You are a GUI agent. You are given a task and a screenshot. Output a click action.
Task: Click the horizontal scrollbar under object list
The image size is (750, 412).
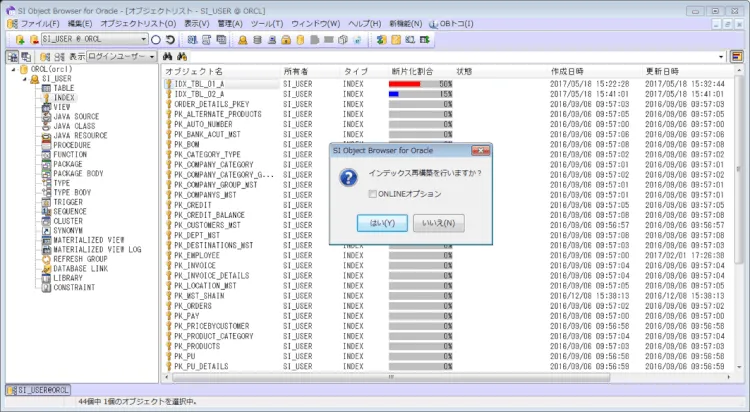tap(391, 377)
